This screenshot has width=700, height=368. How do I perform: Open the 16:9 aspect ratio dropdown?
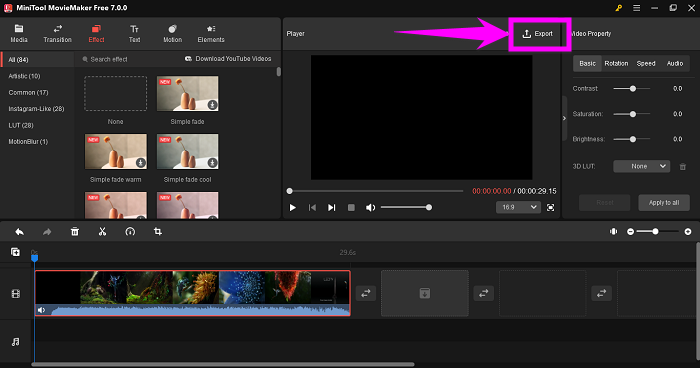pyautogui.click(x=518, y=207)
